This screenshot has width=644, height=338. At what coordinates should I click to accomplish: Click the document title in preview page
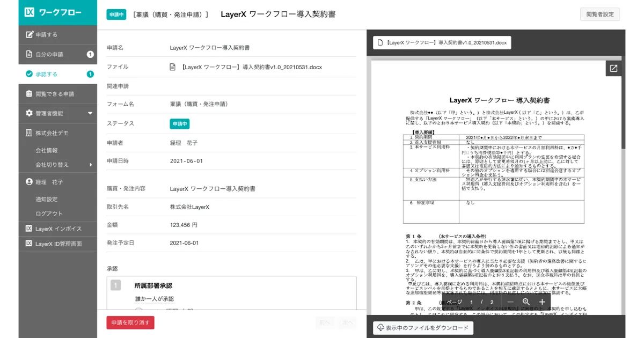(x=499, y=100)
